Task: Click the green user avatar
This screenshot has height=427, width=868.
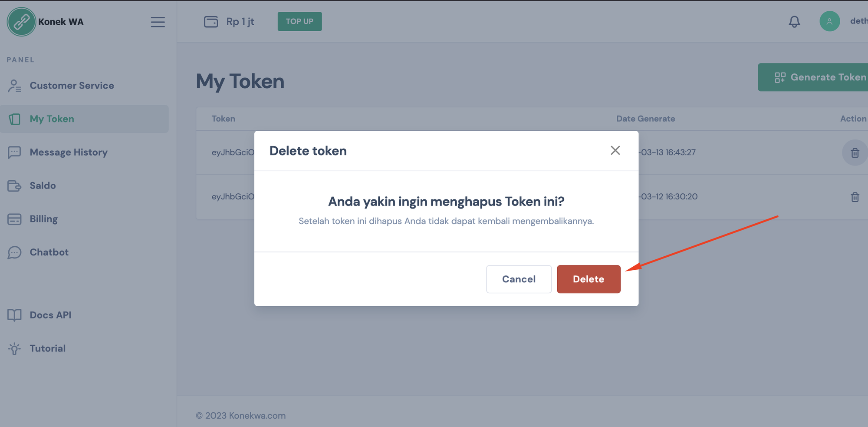Action: click(829, 21)
